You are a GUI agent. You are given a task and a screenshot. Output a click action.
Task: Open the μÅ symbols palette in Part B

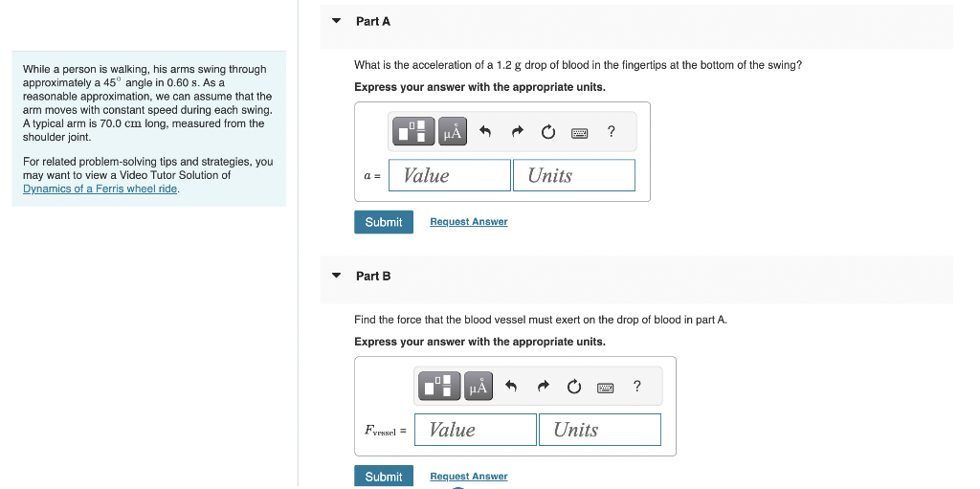pyautogui.click(x=479, y=386)
